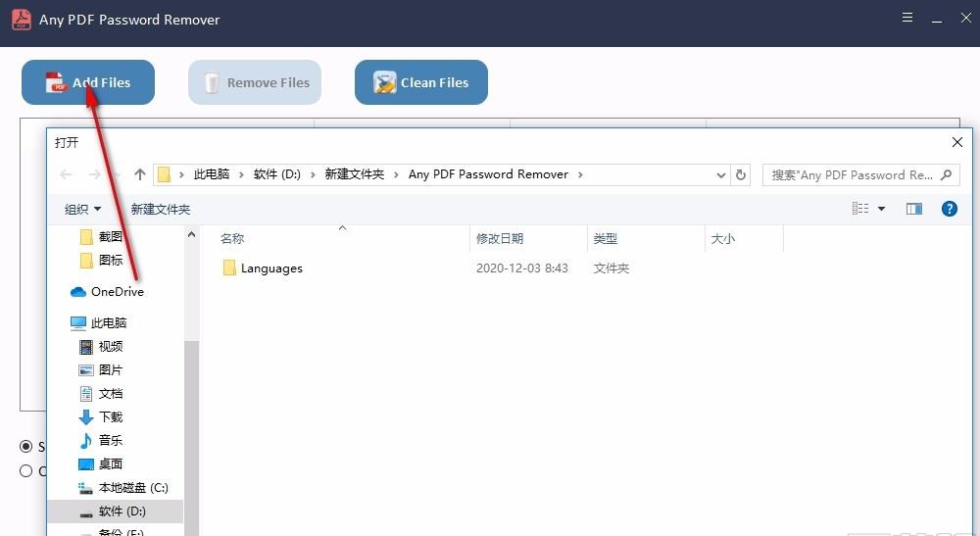Sort by 类型 column header
The width and height of the screenshot is (980, 536).
646,239
